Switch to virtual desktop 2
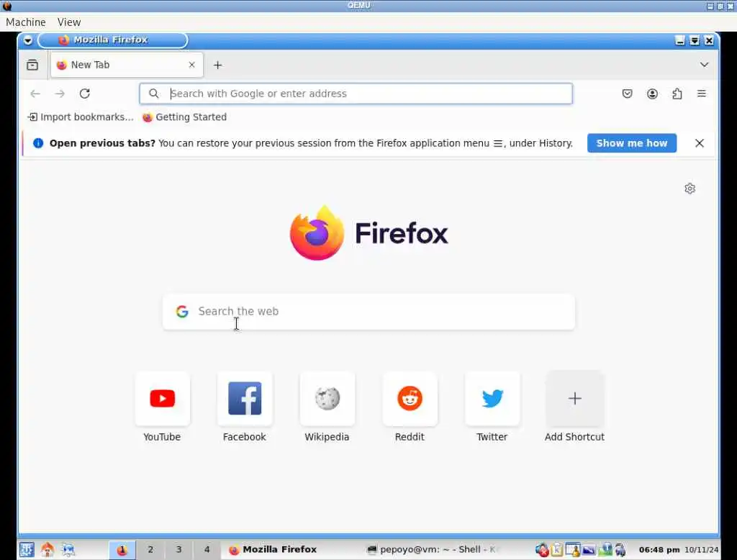 150,549
